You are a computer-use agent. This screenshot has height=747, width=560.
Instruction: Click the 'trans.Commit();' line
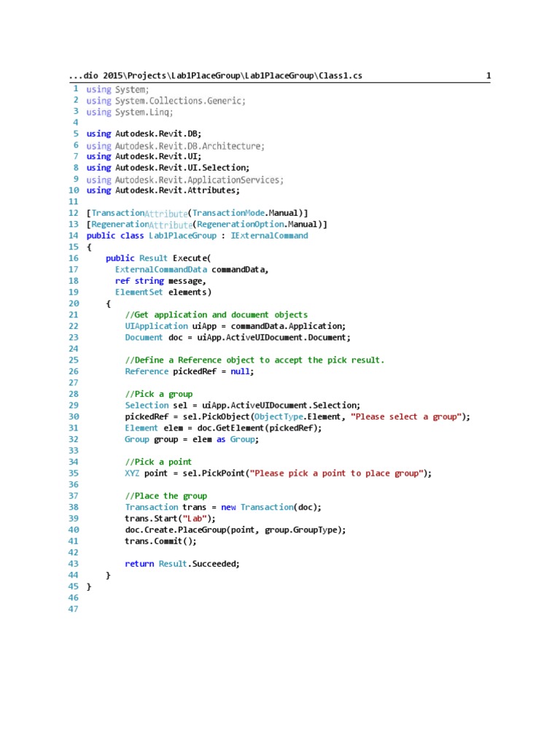click(x=160, y=541)
